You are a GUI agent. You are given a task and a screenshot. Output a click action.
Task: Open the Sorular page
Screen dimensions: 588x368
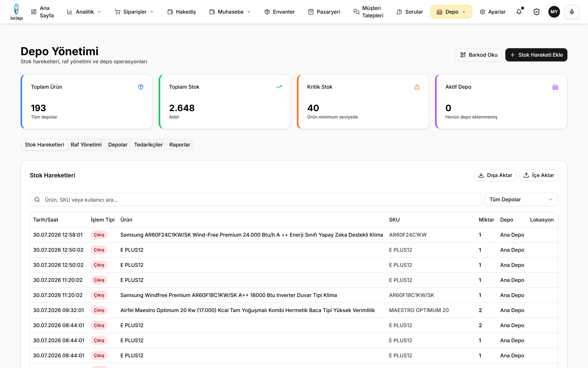[x=410, y=12]
